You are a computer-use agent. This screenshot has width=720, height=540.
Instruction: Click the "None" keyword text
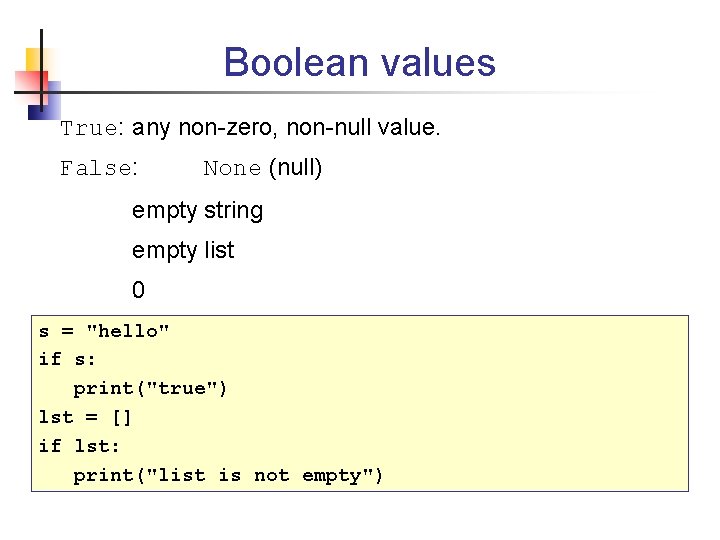pos(232,168)
